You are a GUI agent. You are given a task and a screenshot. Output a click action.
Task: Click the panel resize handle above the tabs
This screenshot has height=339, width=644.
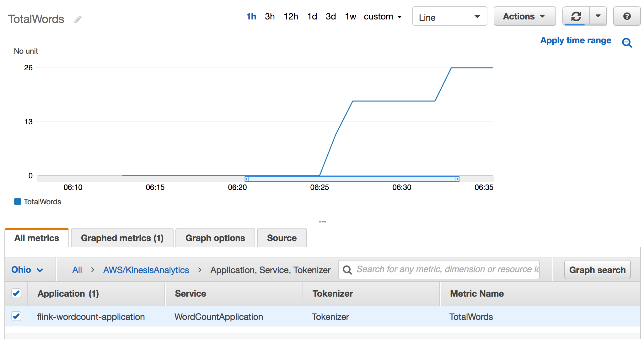tap(322, 222)
